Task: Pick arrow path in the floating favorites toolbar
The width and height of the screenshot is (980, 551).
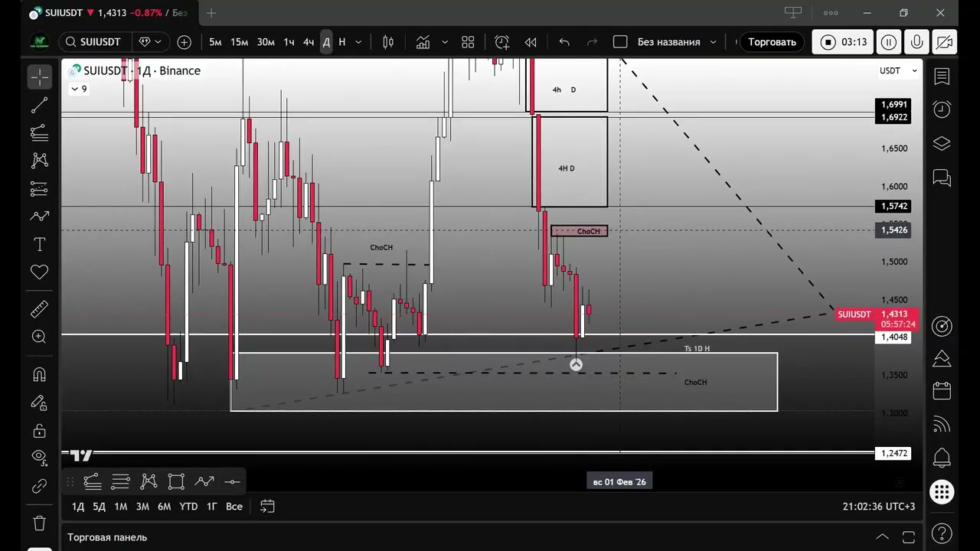Action: [204, 481]
